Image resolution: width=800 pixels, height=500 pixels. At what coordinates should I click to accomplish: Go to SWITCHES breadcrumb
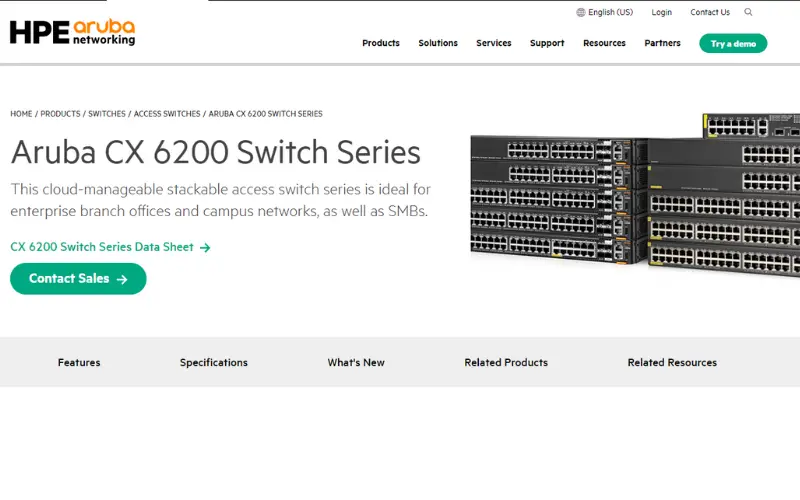(x=107, y=114)
